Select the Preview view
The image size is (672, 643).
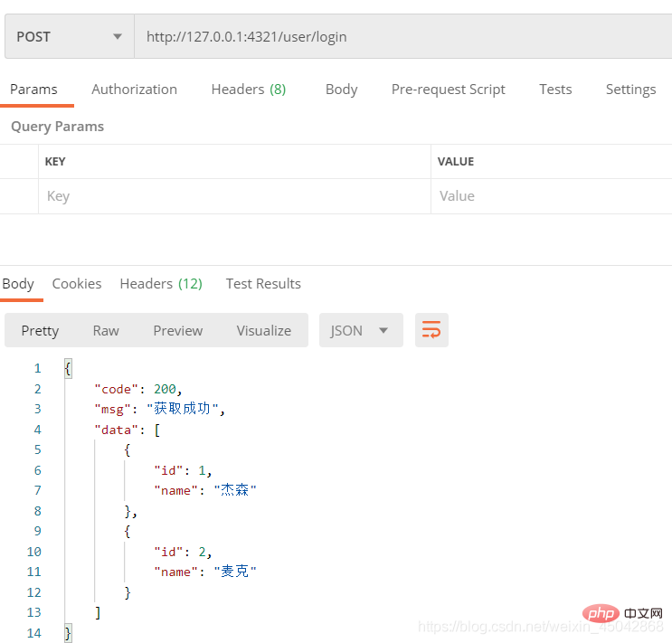click(x=178, y=330)
